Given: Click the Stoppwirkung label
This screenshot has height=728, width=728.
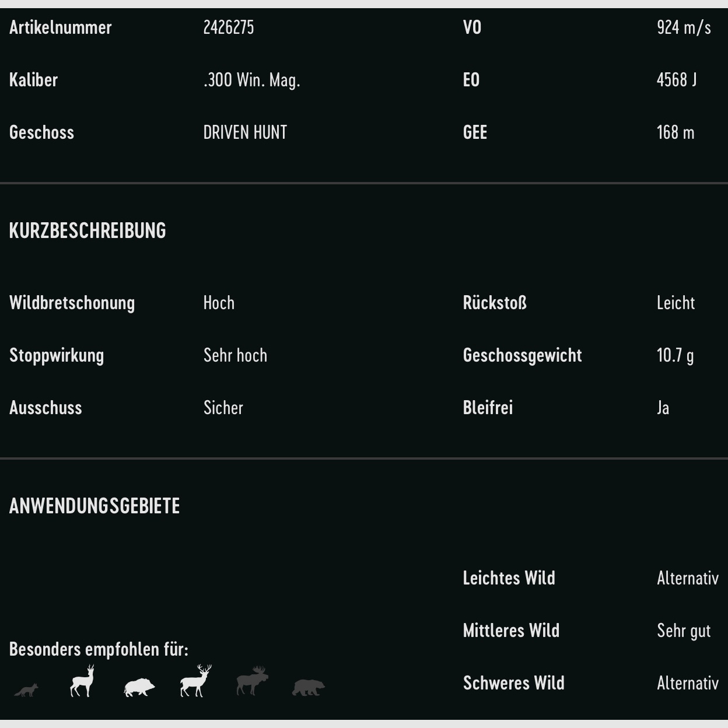Looking at the screenshot, I should coord(57,355).
